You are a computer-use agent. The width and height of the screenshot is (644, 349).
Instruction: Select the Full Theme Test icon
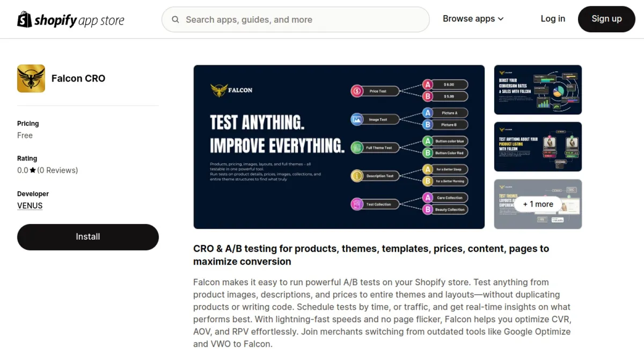(357, 147)
